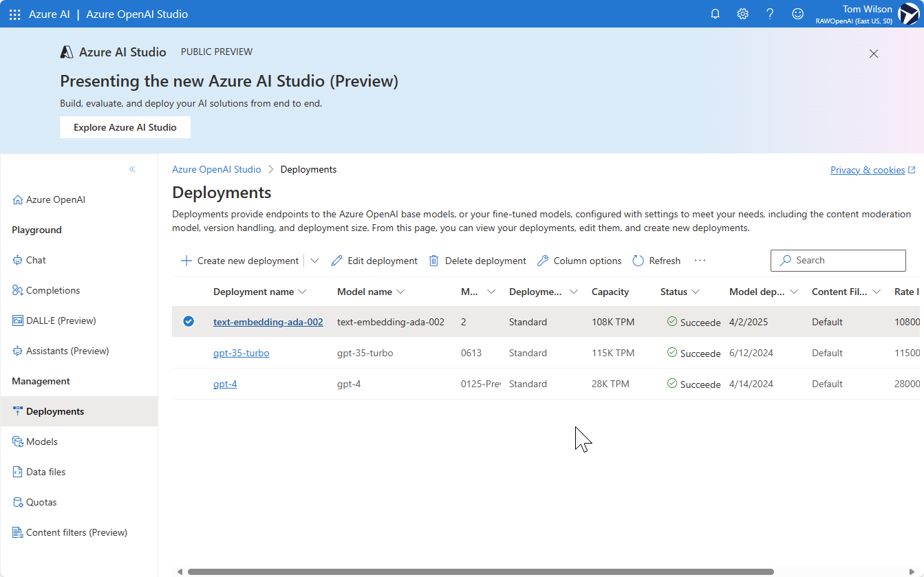Click the horizontal scrollbar of the table
The width and height of the screenshot is (924, 577).
point(480,571)
